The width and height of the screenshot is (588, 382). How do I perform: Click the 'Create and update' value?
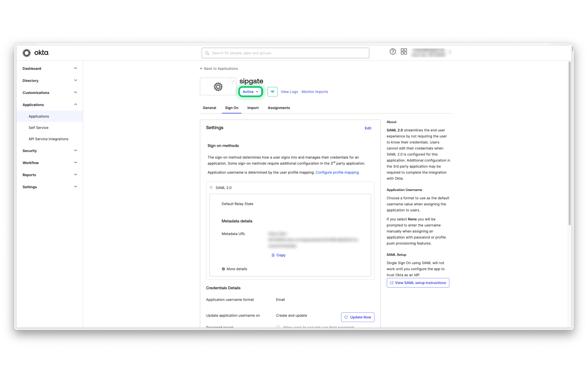[291, 316]
